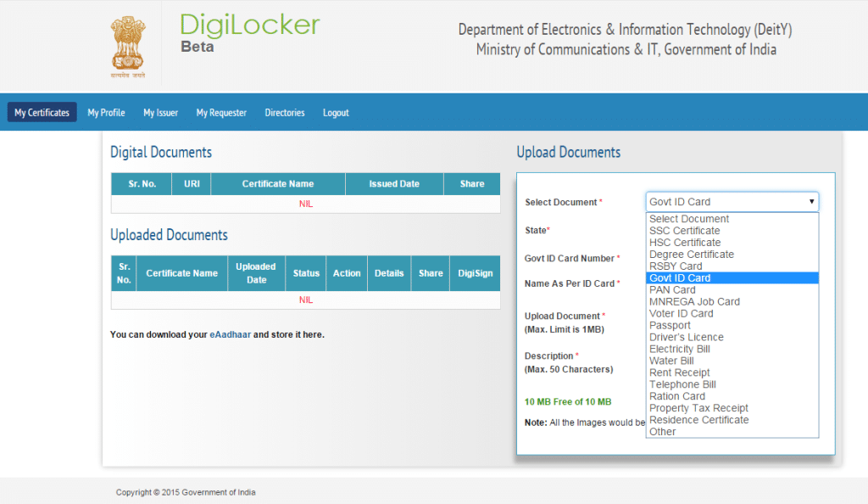This screenshot has width=868, height=504.
Task: Select Ration Card from the dropdown
Action: (x=732, y=396)
